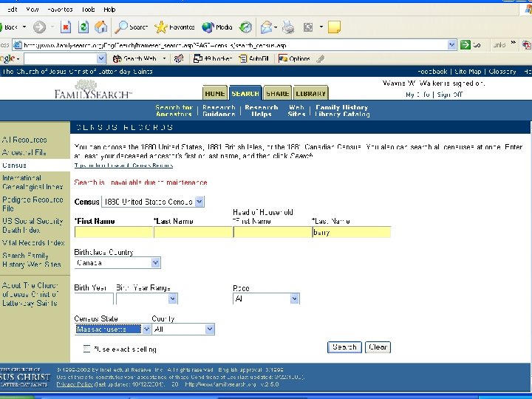Open Google toolbar Options

click(x=294, y=58)
